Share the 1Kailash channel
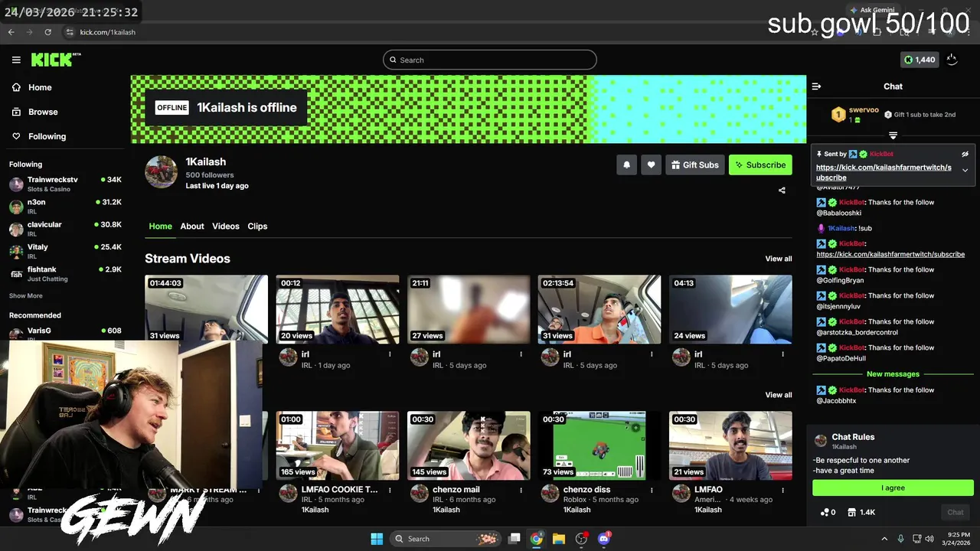The width and height of the screenshot is (980, 551). pyautogui.click(x=782, y=191)
